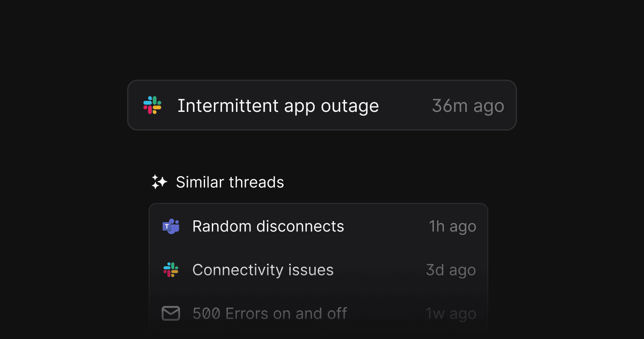Viewport: 644px width, 339px height.
Task: Click the mail envelope icon for 500 Errors
Action: (x=171, y=314)
